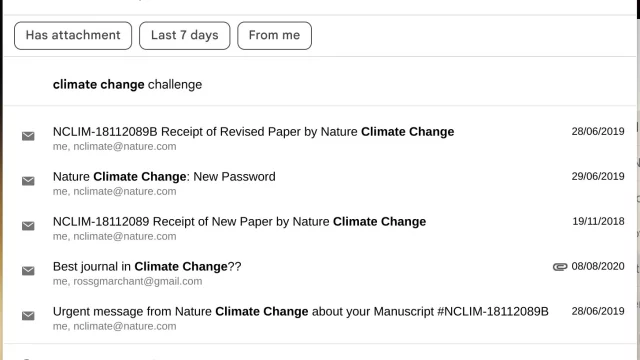Screen dimensions: 640x360
Task: Click the 19/11/2018 date entry
Action: click(598, 221)
